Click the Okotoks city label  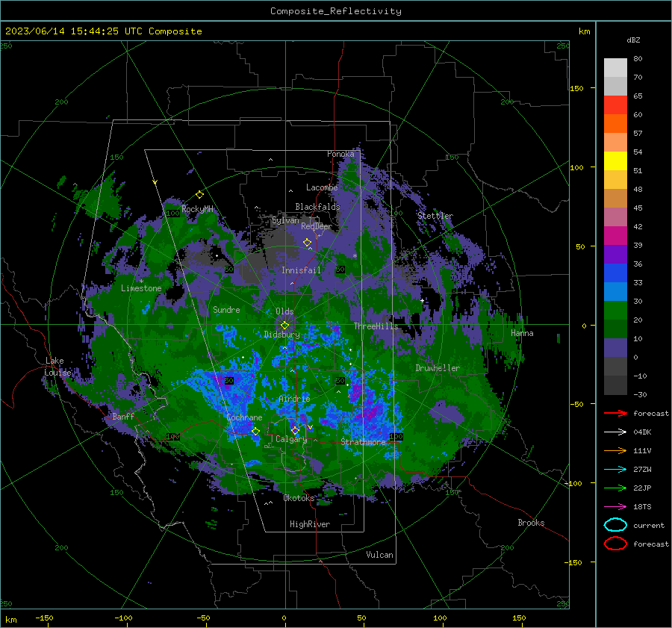[299, 498]
